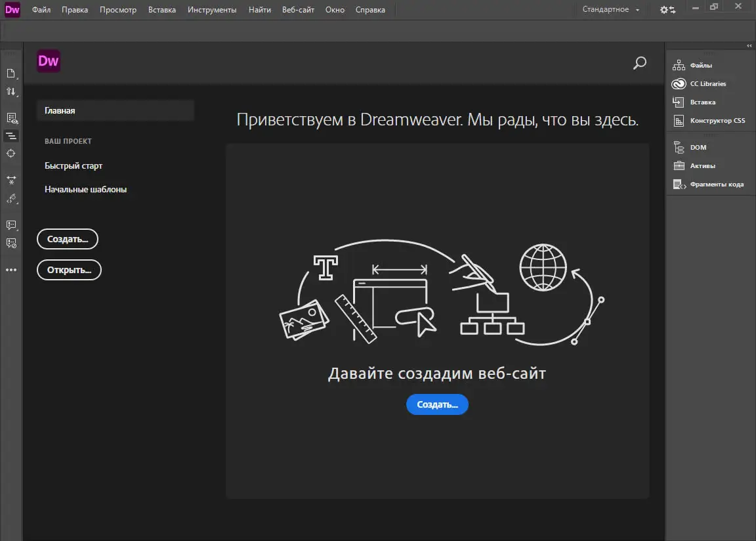Click the search magnifier on the welcome screen
This screenshot has width=756, height=541.
(639, 63)
